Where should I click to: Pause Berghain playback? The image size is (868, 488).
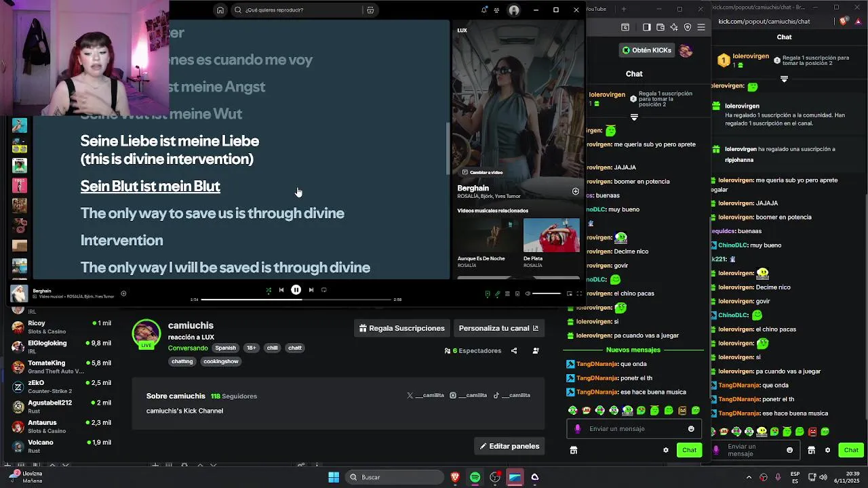296,290
